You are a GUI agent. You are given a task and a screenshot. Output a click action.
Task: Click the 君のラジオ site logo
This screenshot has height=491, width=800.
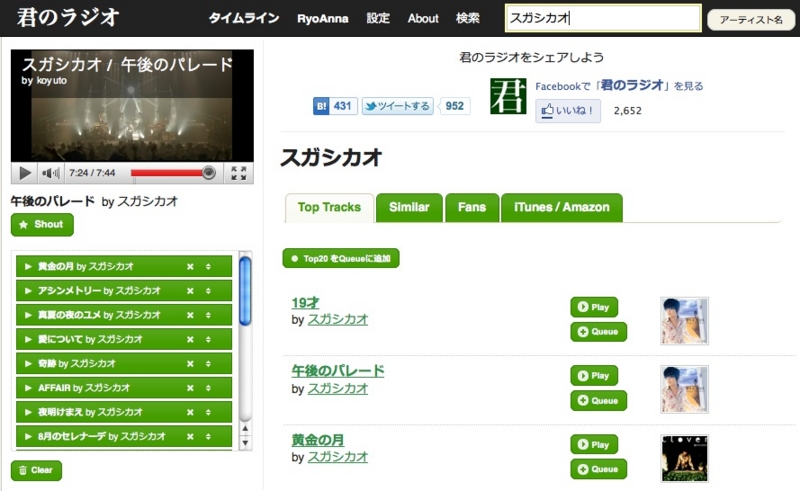point(67,17)
